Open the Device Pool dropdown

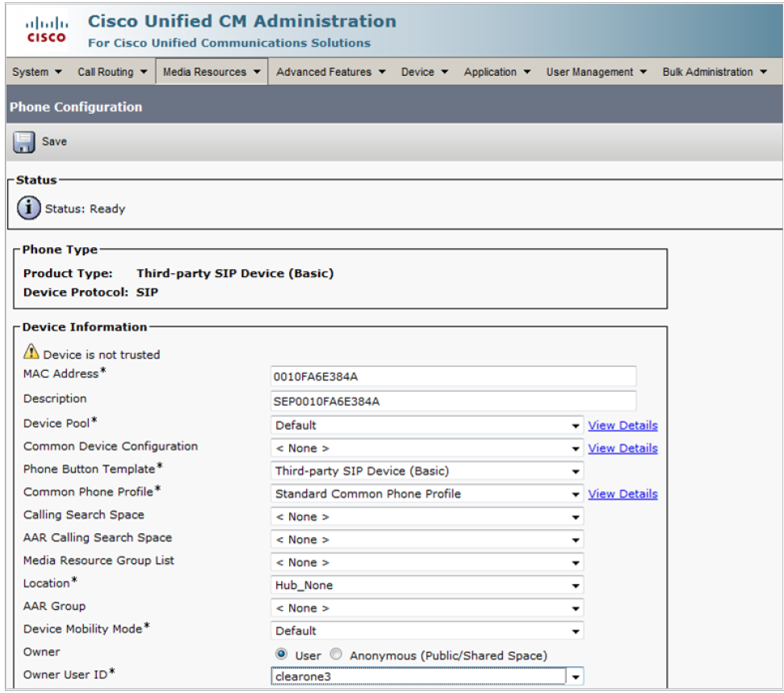click(x=427, y=426)
